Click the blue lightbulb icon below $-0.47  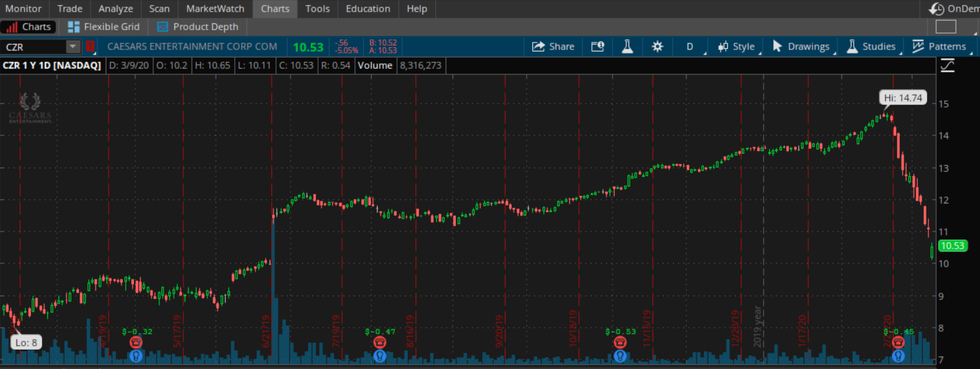tap(380, 356)
